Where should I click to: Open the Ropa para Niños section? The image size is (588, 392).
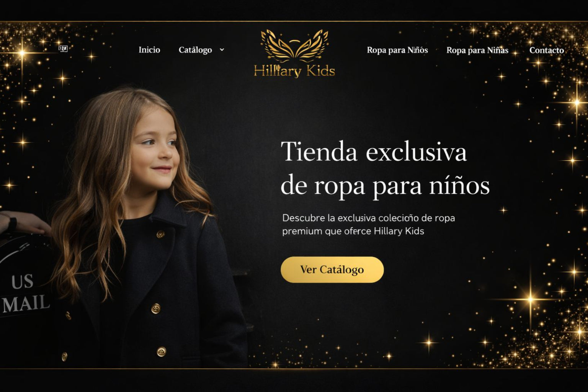(x=397, y=50)
